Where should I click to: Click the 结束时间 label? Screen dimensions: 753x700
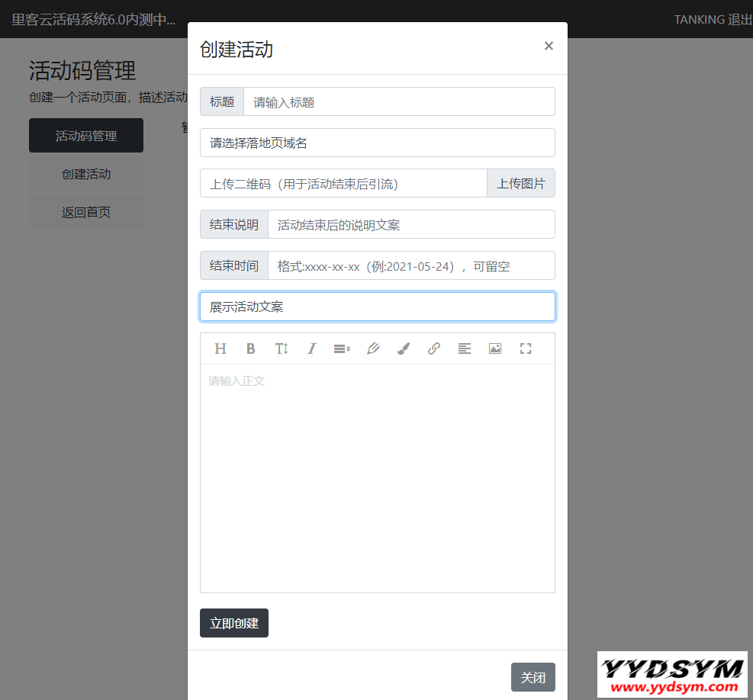click(x=234, y=265)
